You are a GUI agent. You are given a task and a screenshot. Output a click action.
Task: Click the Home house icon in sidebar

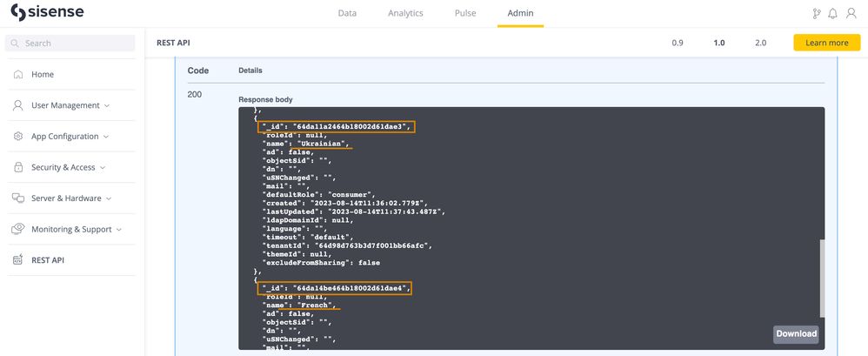point(18,75)
